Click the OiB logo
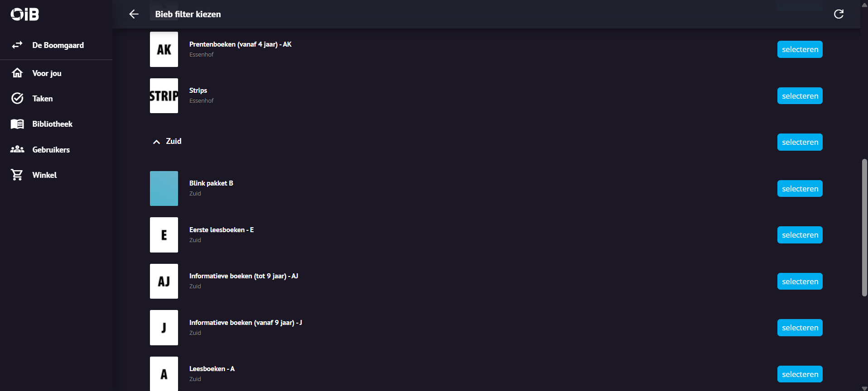868x391 pixels. (x=25, y=14)
